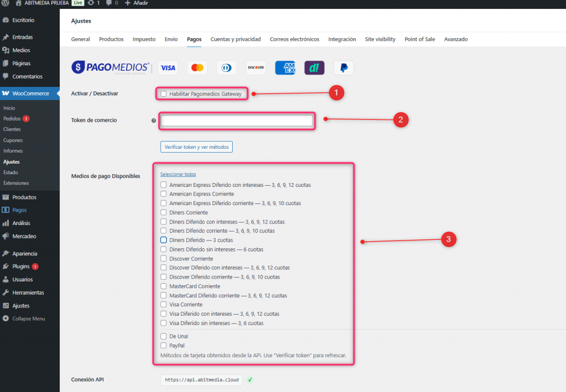566x392 pixels.
Task: Click the Seleccionar todos link
Action: point(178,174)
